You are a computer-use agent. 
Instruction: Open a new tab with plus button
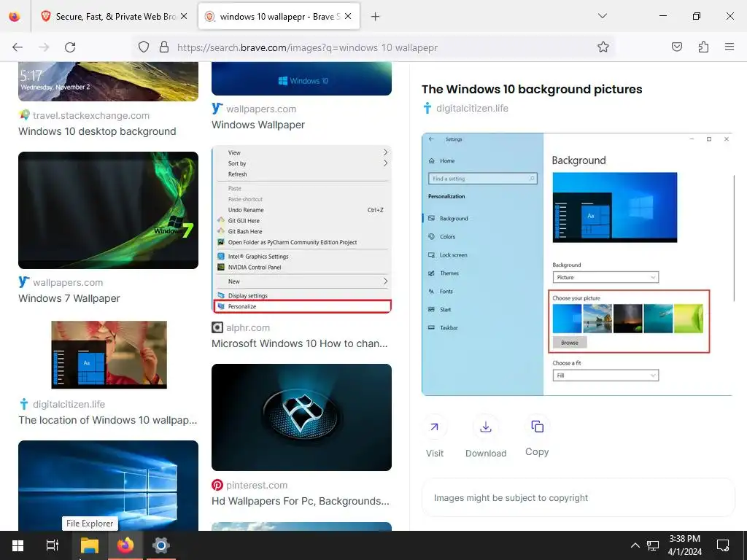[376, 17]
